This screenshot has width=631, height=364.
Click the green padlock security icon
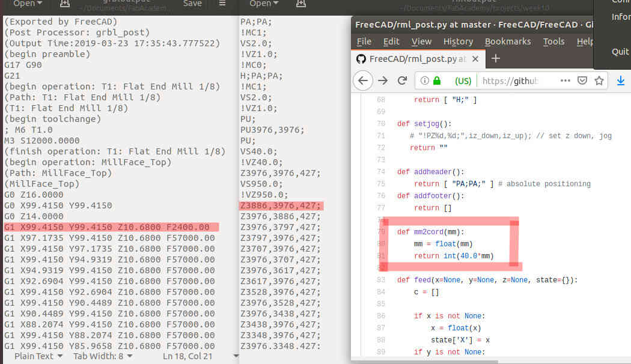437,81
